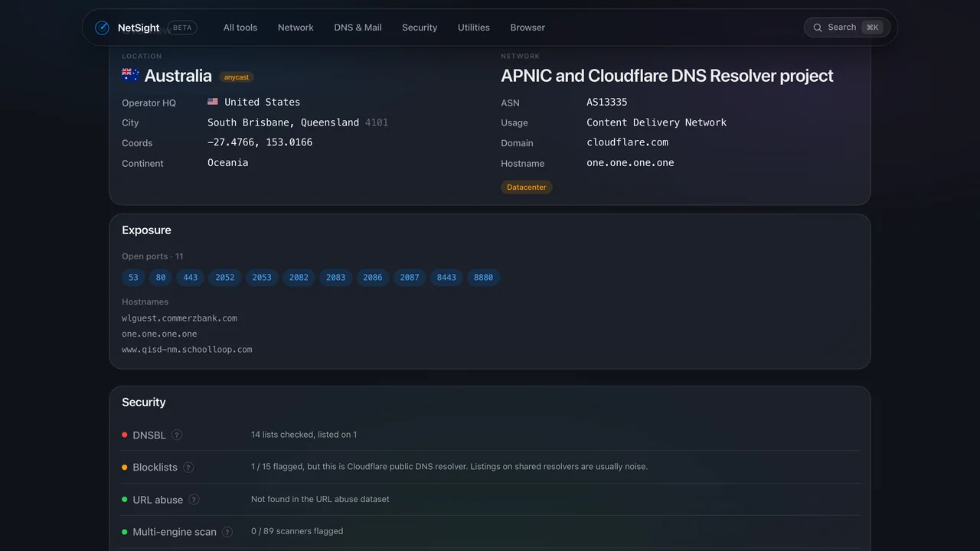Click the anycast badge

coord(237,77)
